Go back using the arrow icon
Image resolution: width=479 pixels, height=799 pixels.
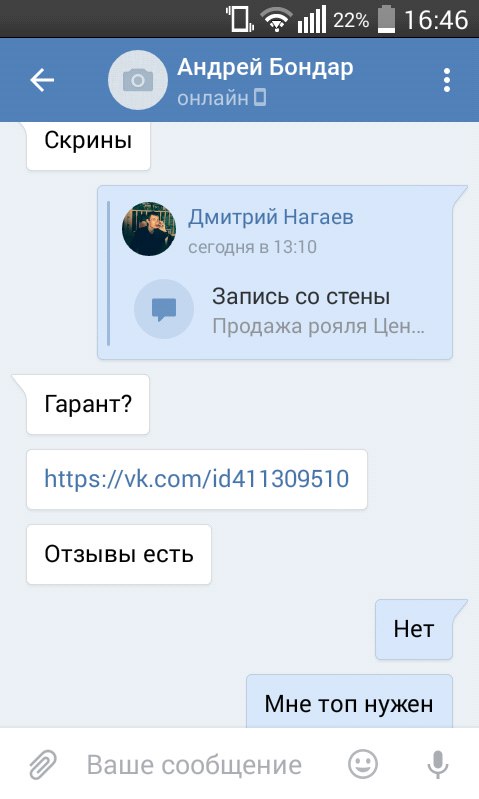click(x=42, y=80)
